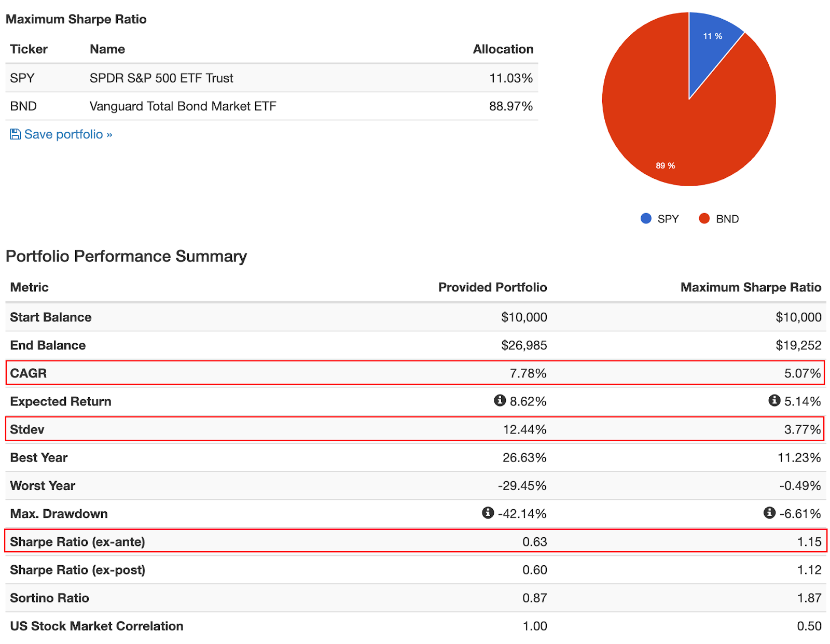The image size is (830, 644).
Task: Click the 5.07% CAGR value
Action: [803, 373]
